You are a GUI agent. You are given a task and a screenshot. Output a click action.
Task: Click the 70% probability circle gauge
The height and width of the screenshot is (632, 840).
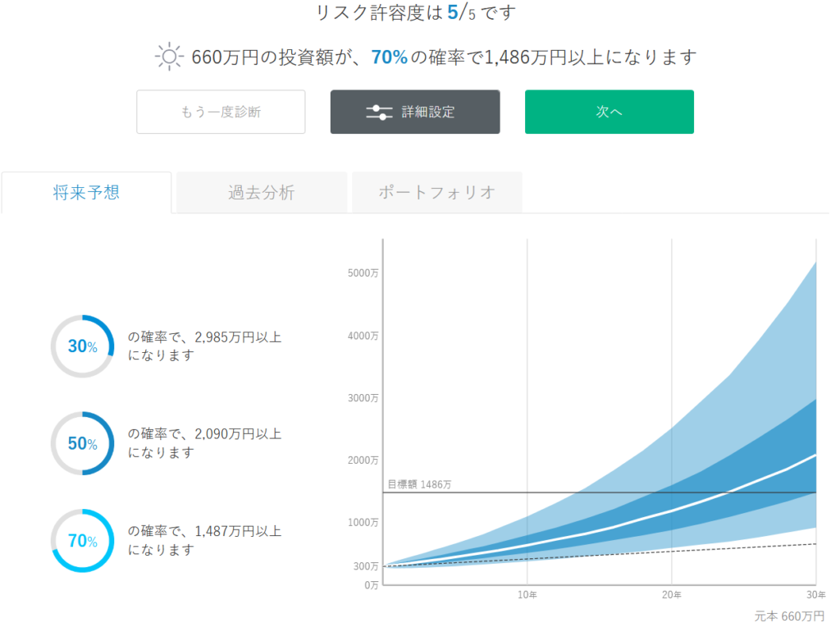coord(82,541)
